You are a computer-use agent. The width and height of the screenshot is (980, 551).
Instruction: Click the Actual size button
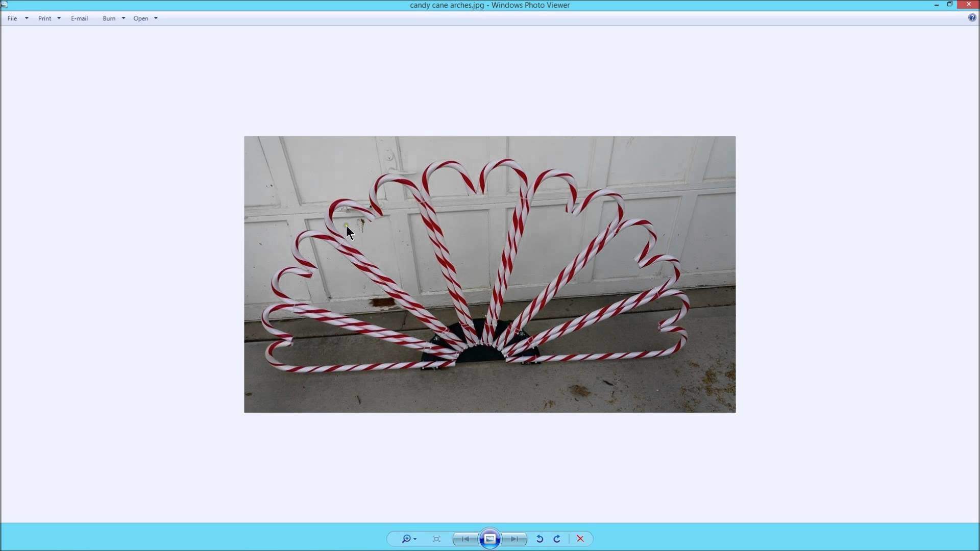click(436, 539)
